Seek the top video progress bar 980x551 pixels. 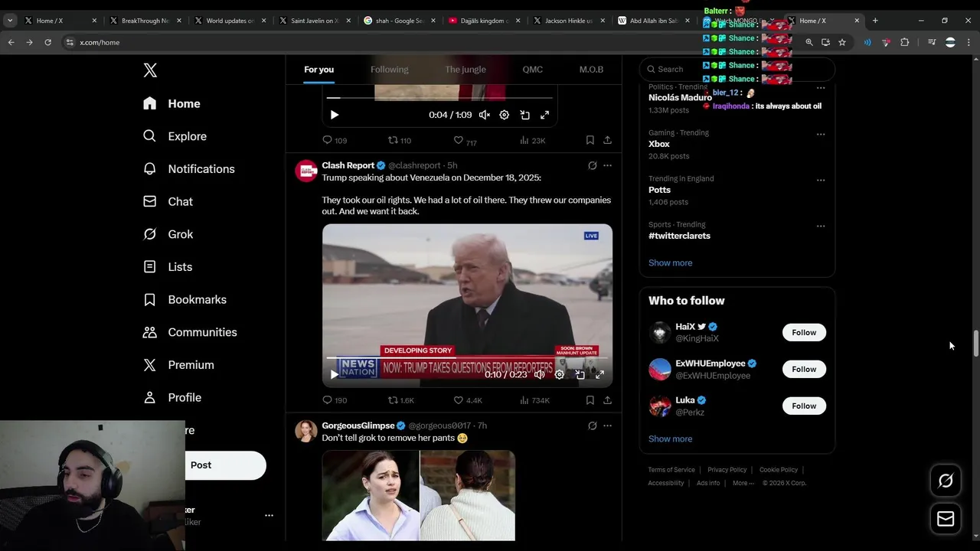point(439,98)
